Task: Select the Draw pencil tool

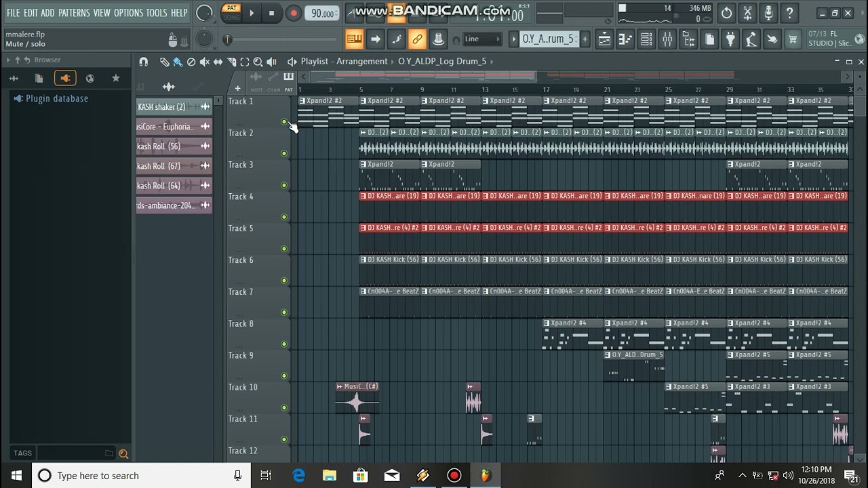Action: (x=164, y=62)
